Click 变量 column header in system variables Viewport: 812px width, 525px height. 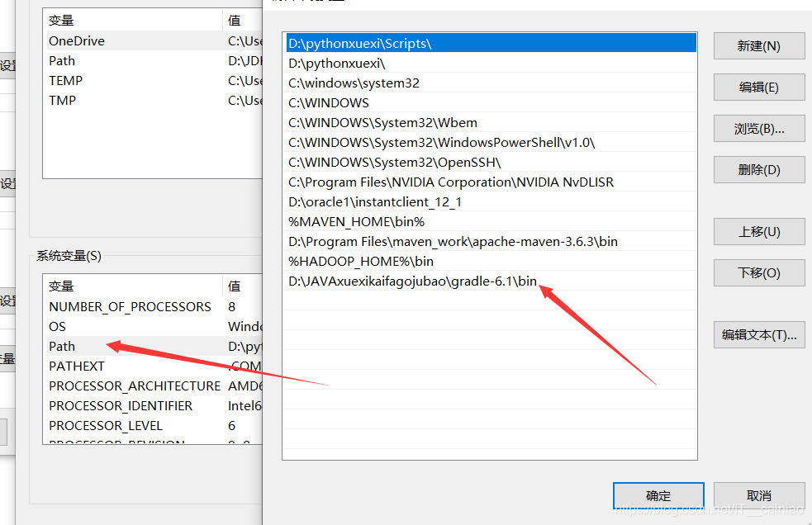[x=134, y=286]
